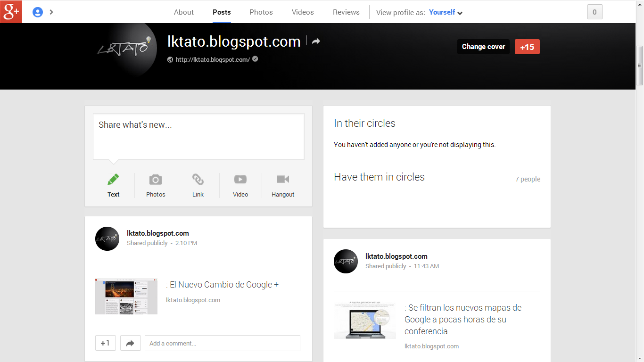Click the Have them in circles heading
Image resolution: width=644 pixels, height=362 pixels.
click(379, 177)
